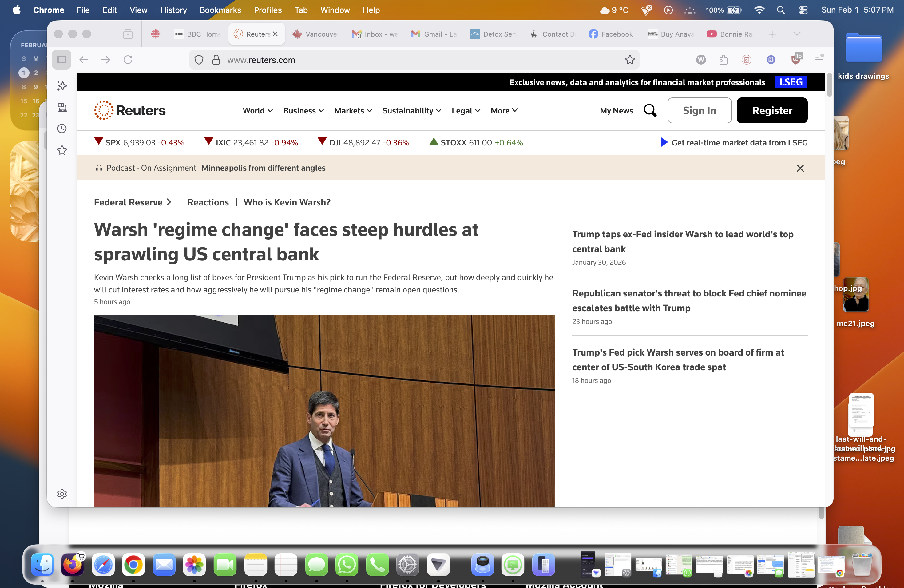904x588 pixels.
Task: Open macOS Control Center toggles
Action: click(803, 10)
